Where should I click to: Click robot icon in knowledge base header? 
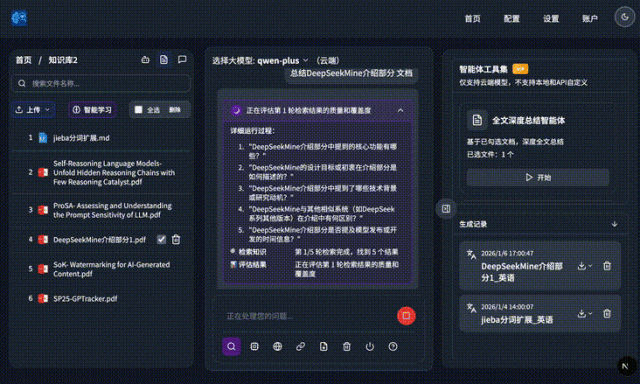point(145,60)
